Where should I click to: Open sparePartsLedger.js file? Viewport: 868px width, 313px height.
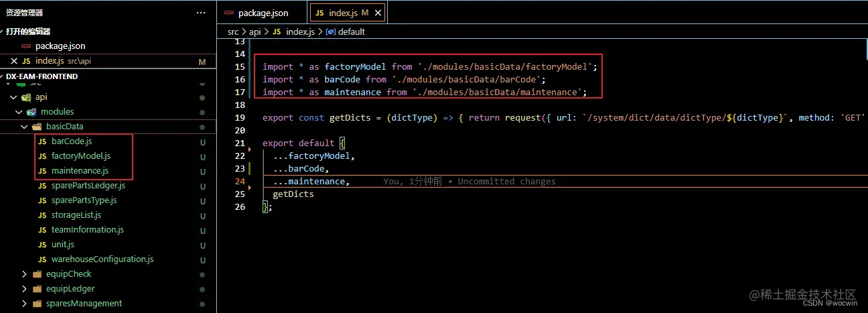point(88,186)
